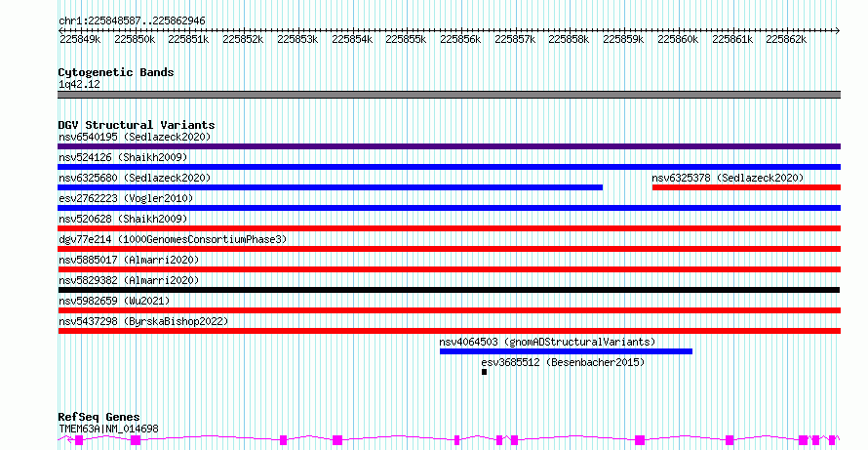Open the nsv5885017 (Almarri2020) label

click(x=129, y=260)
